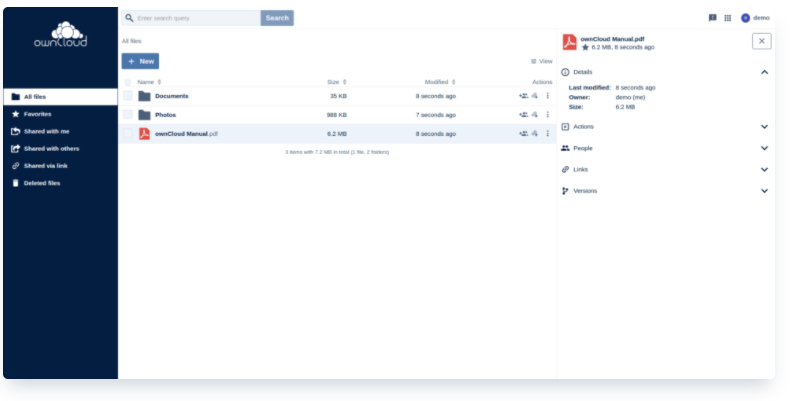Open Shared with others section
Image resolution: width=793 pixels, height=401 pixels.
[x=61, y=149]
